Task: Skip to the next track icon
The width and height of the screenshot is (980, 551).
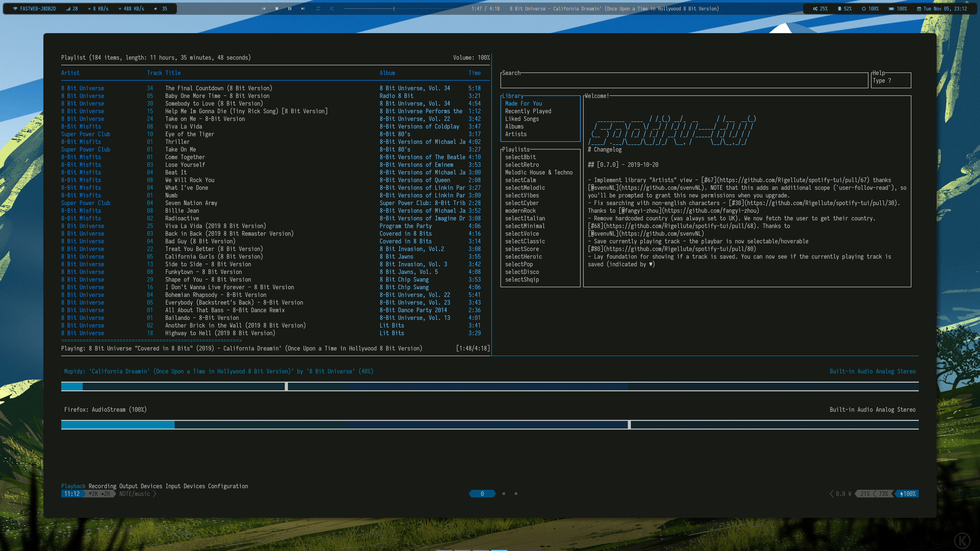Action: [303, 9]
